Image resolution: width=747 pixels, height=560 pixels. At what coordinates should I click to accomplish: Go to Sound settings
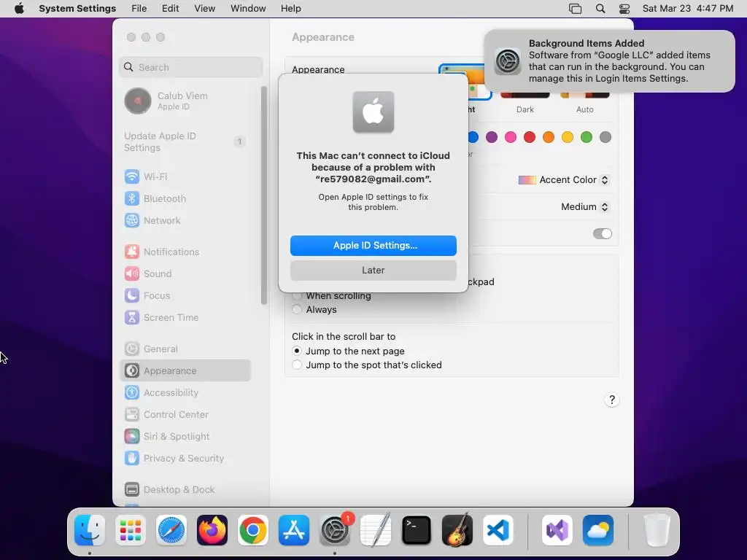(185, 274)
